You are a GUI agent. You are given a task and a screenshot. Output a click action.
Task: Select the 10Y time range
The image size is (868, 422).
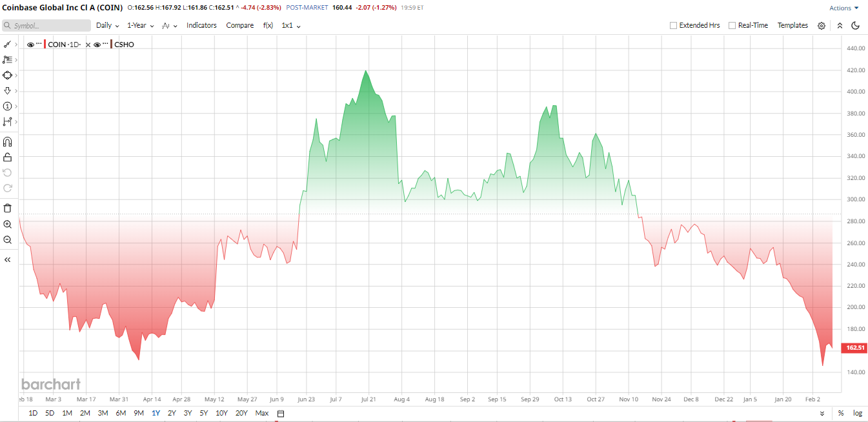[221, 413]
